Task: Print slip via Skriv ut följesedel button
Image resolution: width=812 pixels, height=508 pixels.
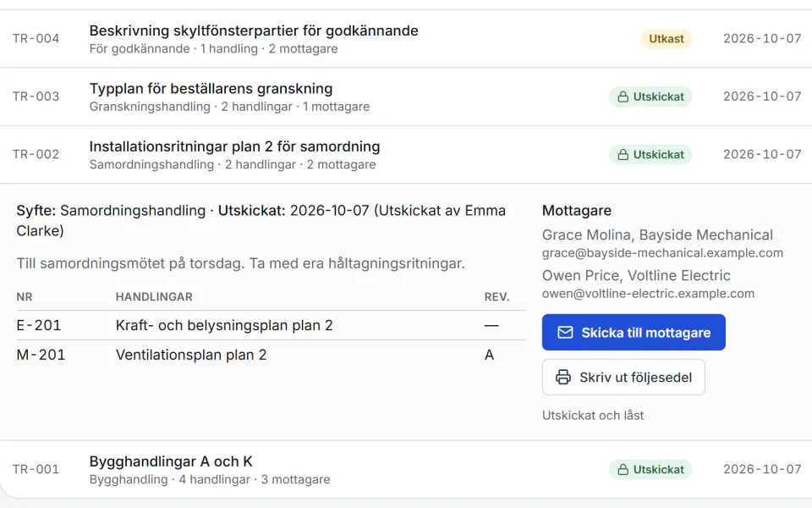Action: tap(623, 377)
